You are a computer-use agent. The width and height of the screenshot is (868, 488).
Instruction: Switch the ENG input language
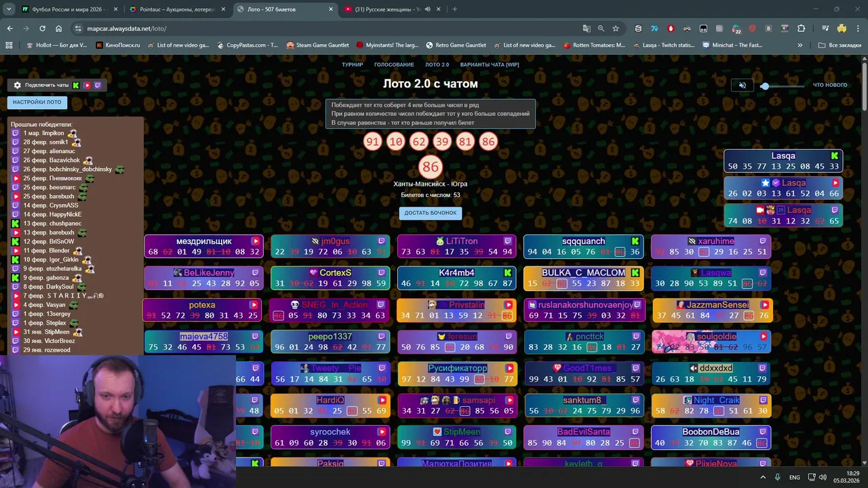795,477
